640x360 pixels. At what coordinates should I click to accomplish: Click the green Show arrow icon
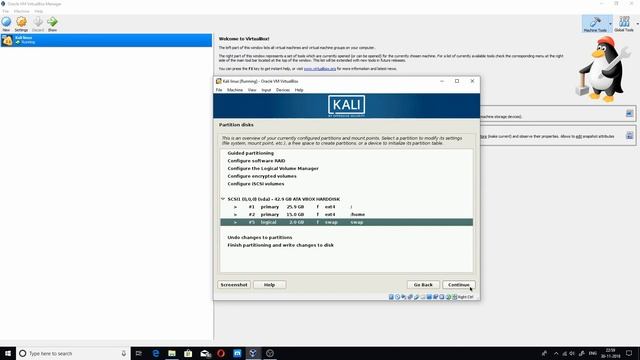(52, 22)
